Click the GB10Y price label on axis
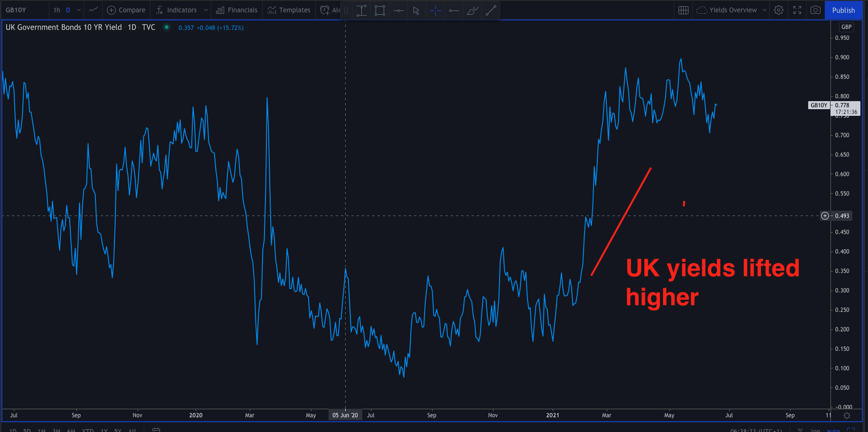 [819, 105]
